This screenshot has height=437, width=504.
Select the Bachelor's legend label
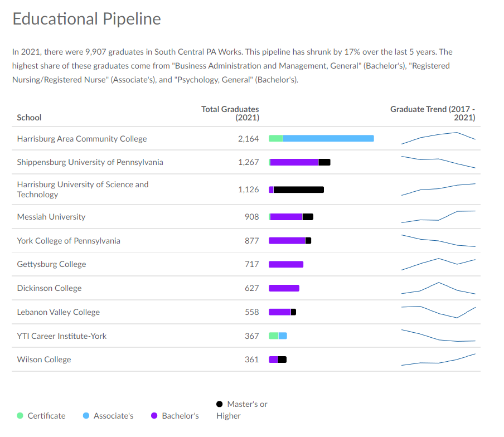[x=180, y=416]
